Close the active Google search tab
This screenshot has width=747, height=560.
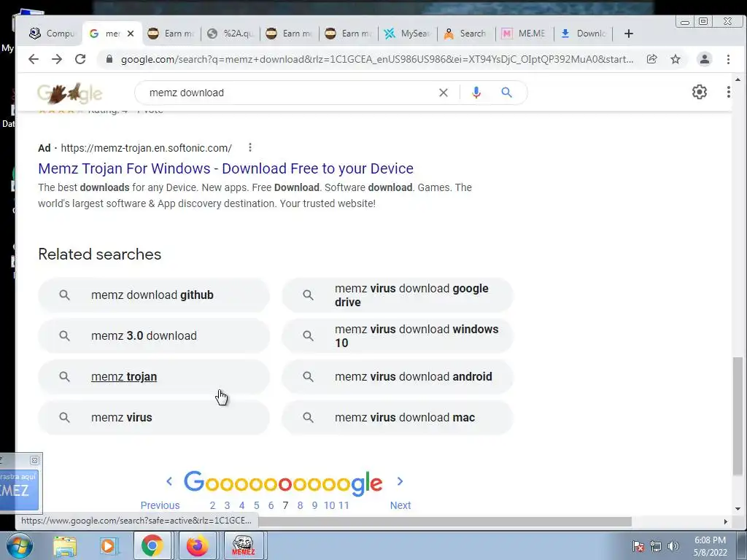pyautogui.click(x=131, y=34)
